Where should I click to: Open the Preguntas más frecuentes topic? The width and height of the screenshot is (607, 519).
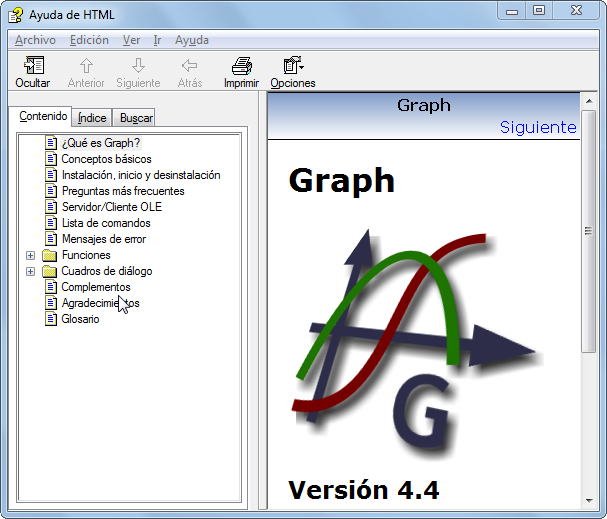[123, 191]
